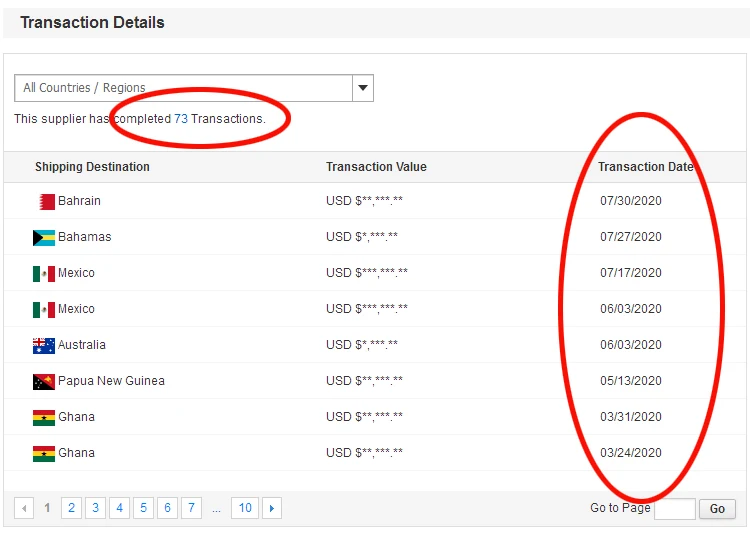This screenshot has width=750, height=540.
Task: Click the Bahrain flag icon
Action: point(47,201)
